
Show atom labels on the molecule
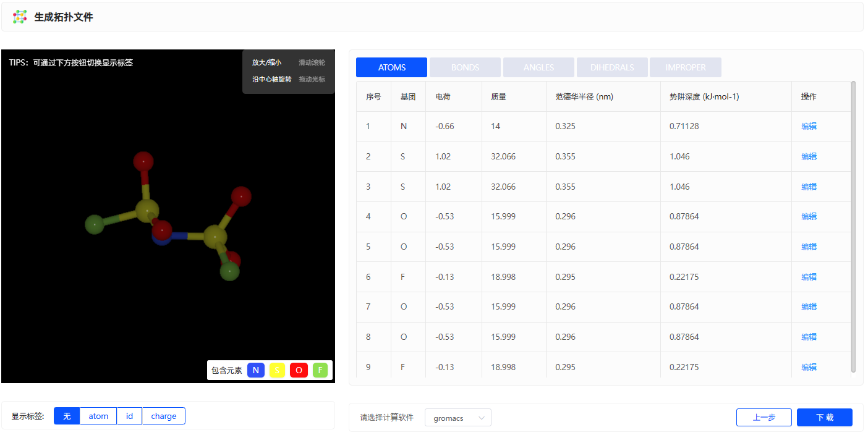pyautogui.click(x=98, y=416)
